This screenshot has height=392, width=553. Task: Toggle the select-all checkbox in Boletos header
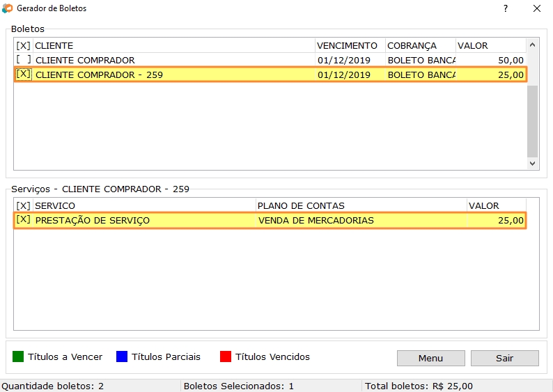(x=23, y=46)
